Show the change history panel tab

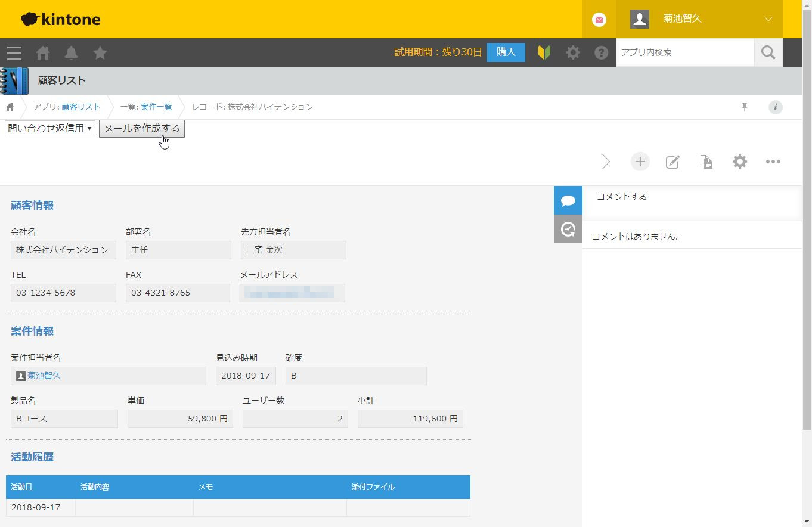click(568, 229)
